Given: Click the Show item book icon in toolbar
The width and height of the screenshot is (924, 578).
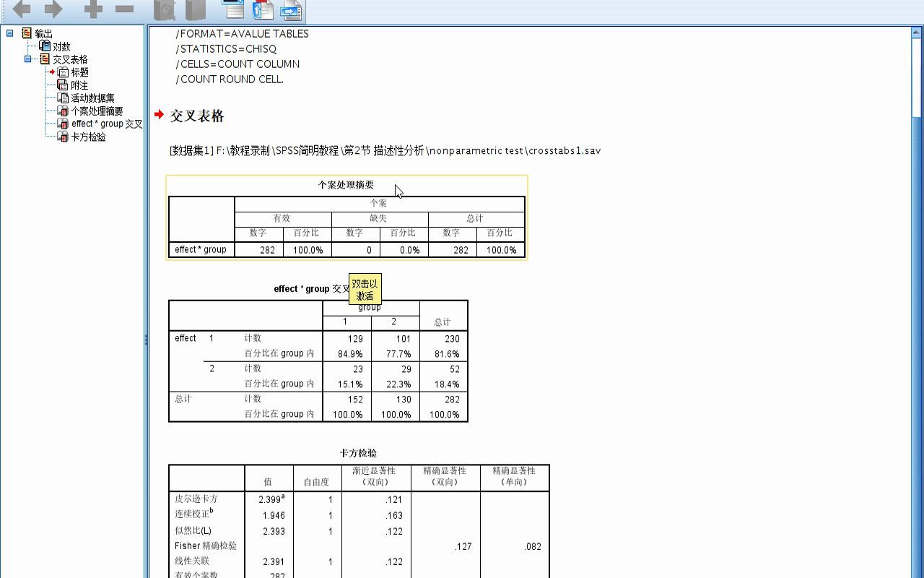Looking at the screenshot, I should pos(165,10).
